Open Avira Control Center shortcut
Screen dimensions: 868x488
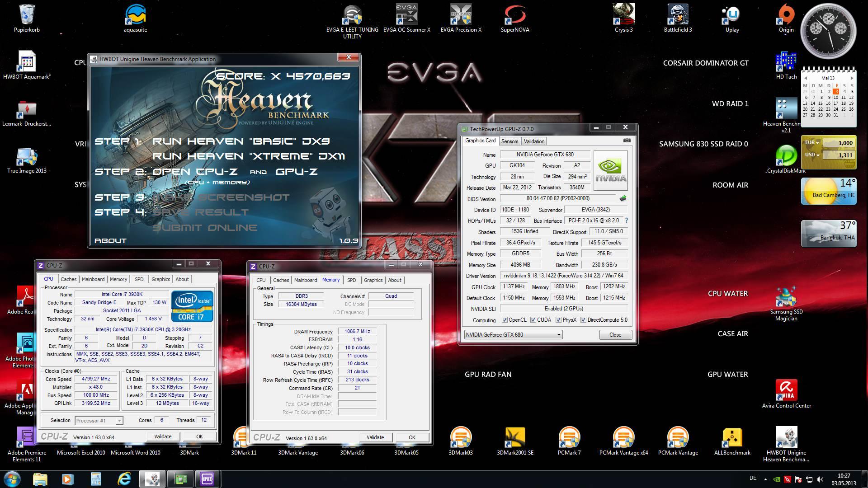point(786,393)
